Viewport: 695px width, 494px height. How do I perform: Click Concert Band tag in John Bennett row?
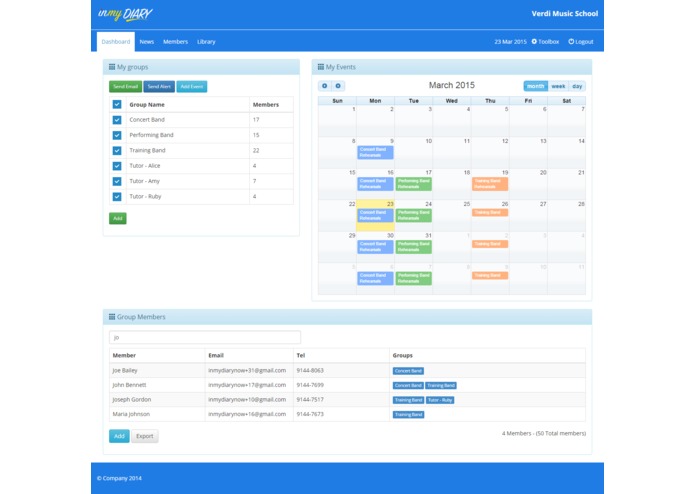(x=408, y=385)
